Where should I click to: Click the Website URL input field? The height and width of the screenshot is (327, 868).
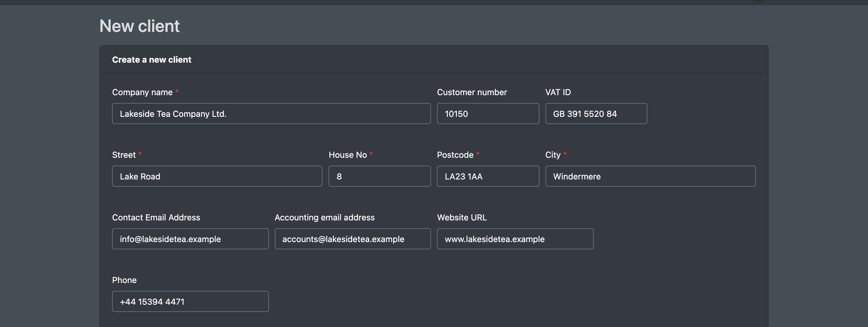[x=515, y=239]
